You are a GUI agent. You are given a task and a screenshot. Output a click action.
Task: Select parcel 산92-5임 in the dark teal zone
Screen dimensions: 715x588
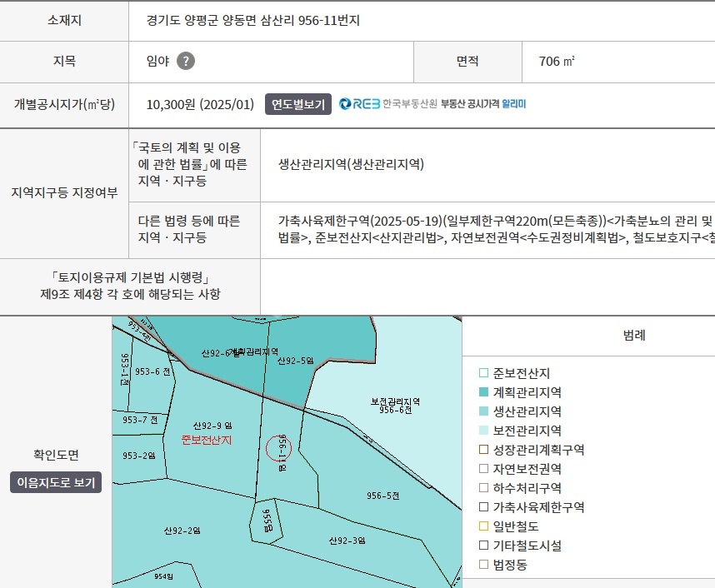click(x=295, y=361)
